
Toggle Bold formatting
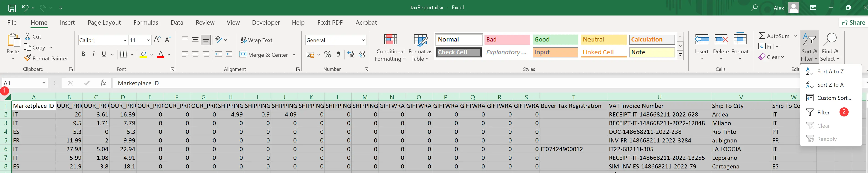83,54
